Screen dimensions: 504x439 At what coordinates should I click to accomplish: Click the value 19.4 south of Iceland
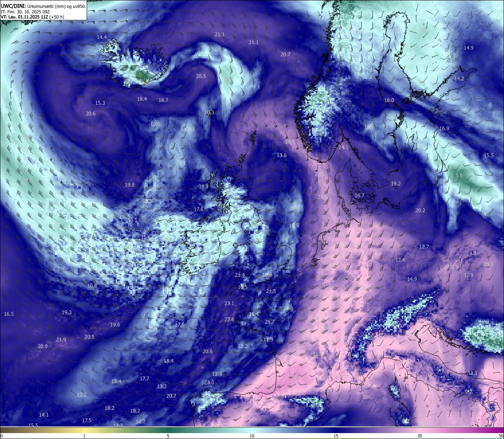click(x=142, y=99)
